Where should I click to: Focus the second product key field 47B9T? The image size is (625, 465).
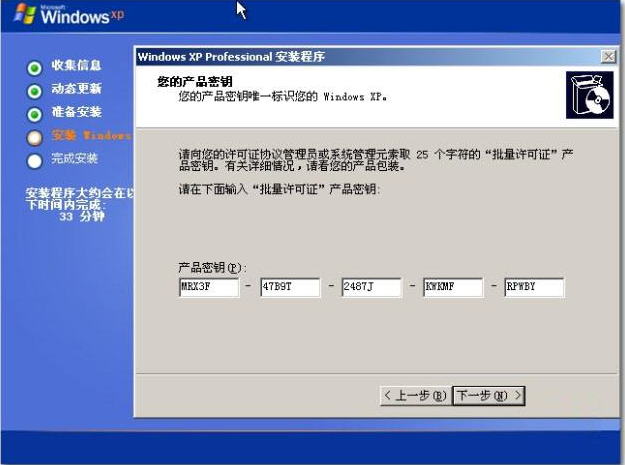tap(290, 288)
